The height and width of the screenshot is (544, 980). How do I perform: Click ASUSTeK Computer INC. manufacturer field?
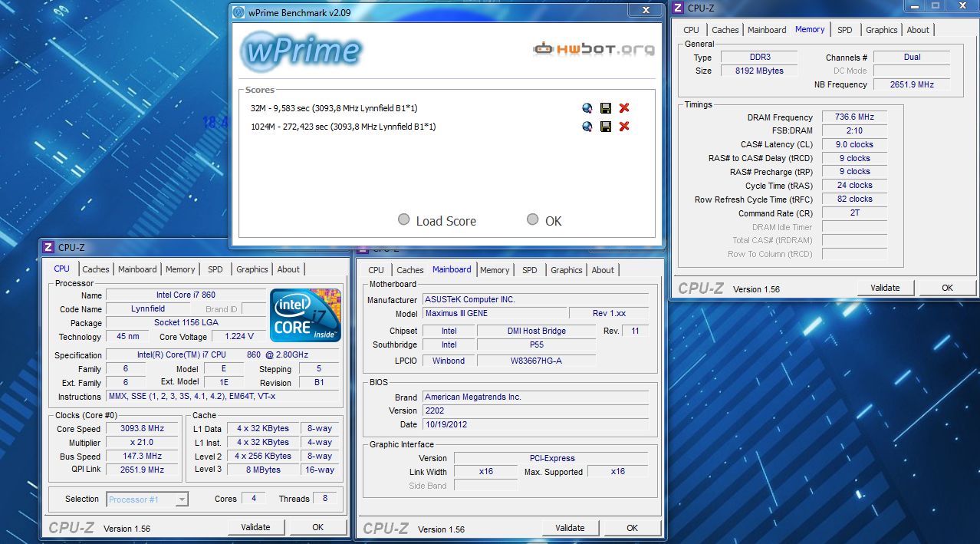tap(536, 299)
